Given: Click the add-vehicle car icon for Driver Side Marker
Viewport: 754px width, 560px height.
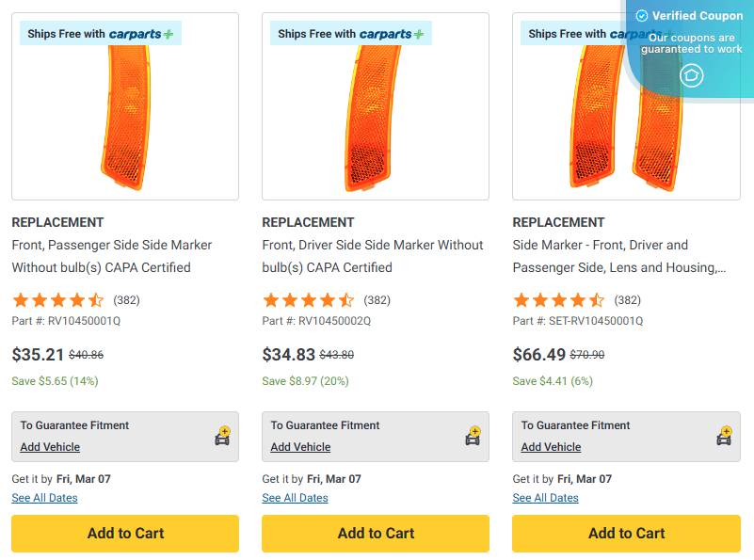Looking at the screenshot, I should tap(473, 437).
